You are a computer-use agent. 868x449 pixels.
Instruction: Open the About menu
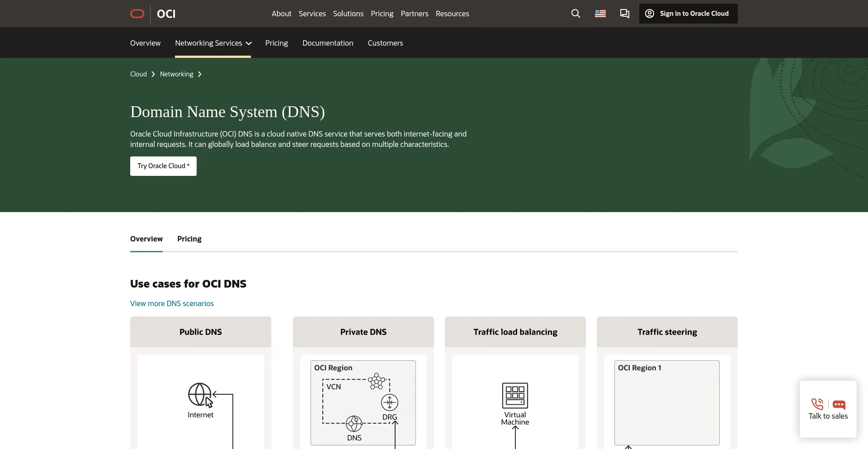click(281, 14)
